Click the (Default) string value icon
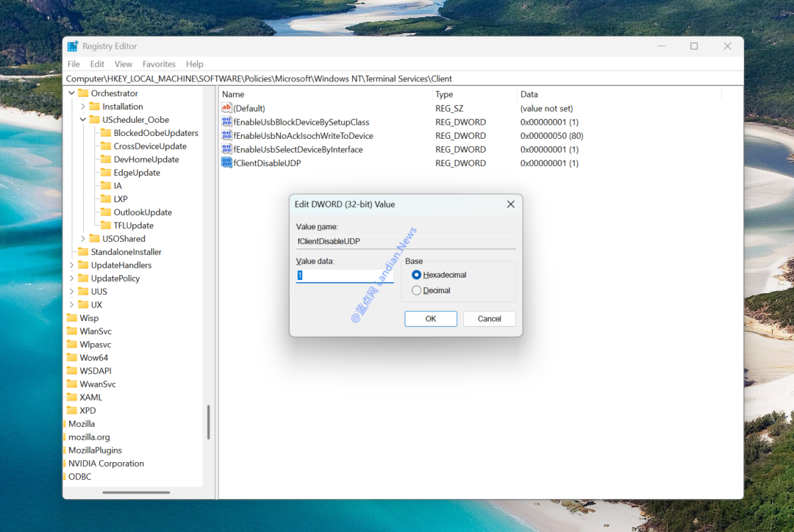This screenshot has height=532, width=794. pos(226,108)
